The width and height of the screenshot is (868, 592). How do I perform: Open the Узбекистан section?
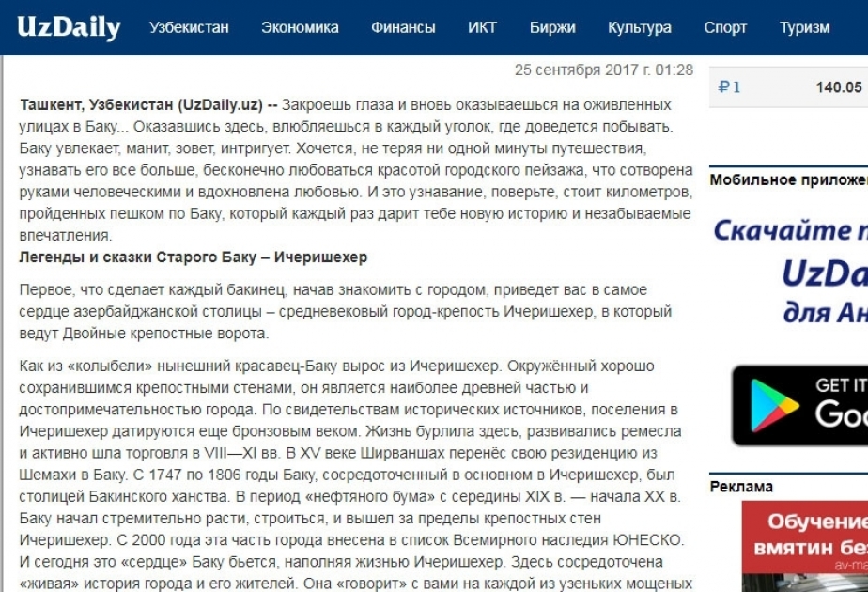click(189, 27)
